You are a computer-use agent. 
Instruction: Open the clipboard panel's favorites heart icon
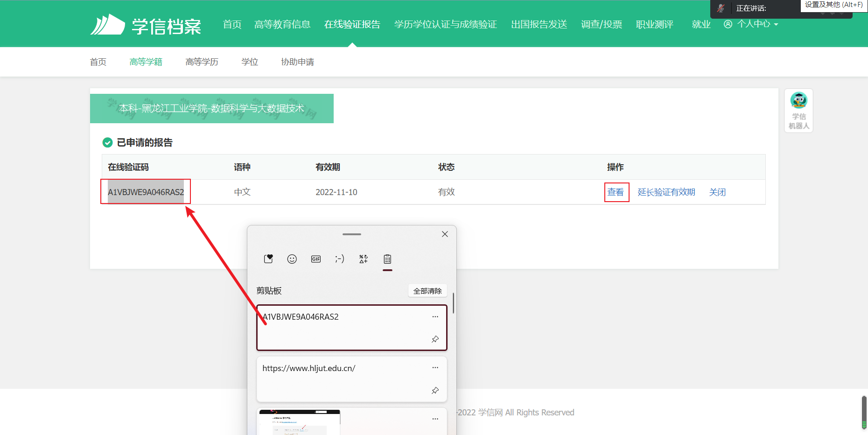[268, 259]
